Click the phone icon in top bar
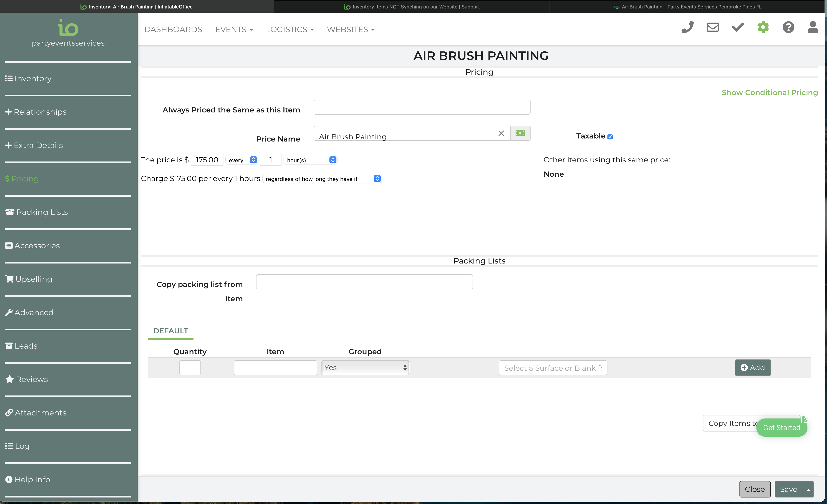 [x=687, y=28]
